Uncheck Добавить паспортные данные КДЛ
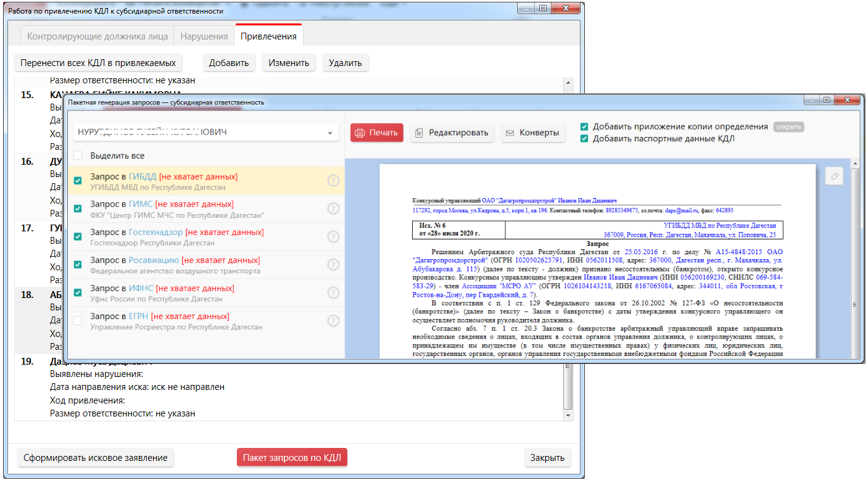 [x=584, y=139]
